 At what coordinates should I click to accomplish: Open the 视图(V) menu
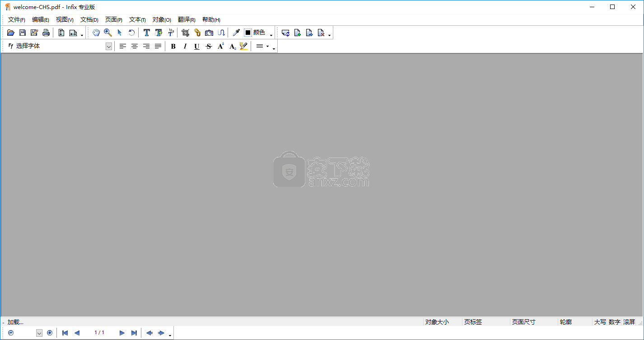[x=65, y=20]
